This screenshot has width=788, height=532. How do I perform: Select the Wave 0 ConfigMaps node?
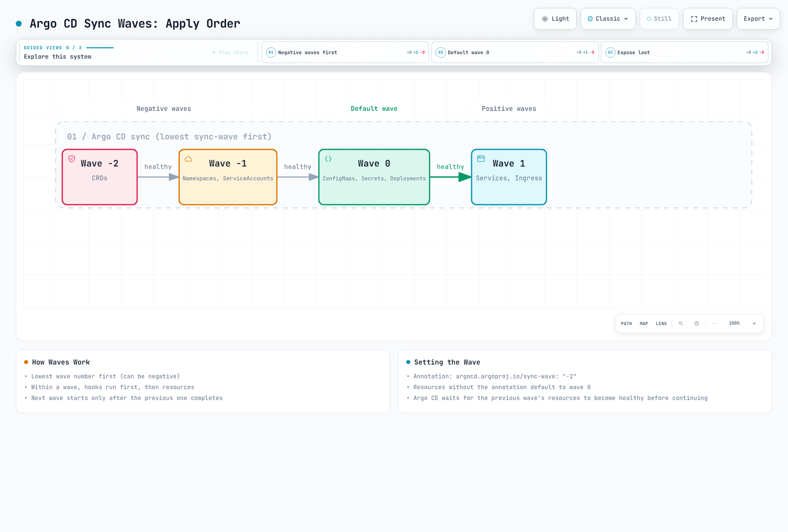point(374,177)
